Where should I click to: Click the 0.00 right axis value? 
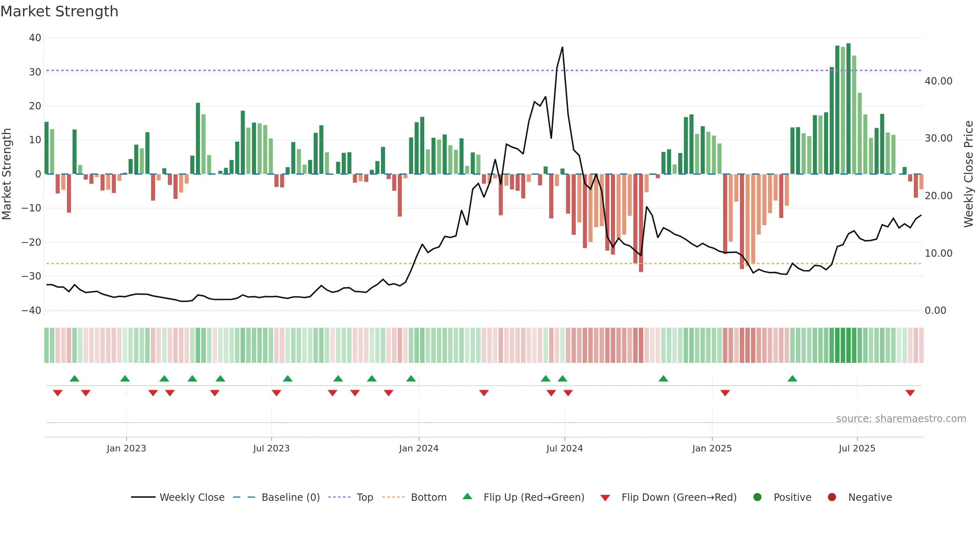pos(935,311)
